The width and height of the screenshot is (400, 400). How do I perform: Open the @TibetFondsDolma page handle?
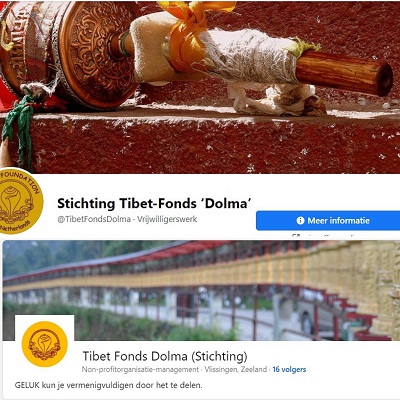(94, 219)
